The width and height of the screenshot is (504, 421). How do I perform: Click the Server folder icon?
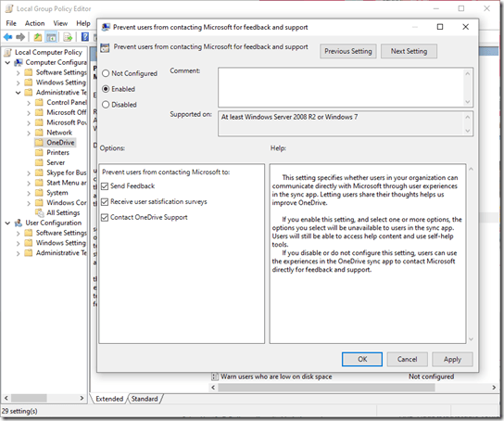[x=39, y=162]
